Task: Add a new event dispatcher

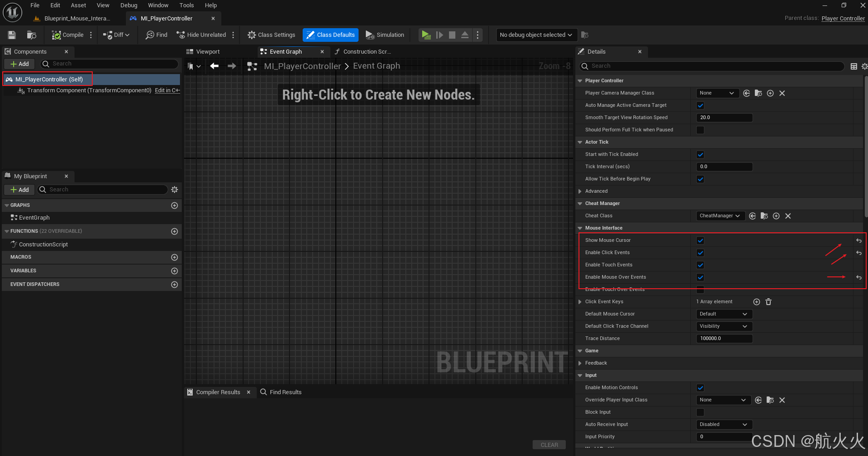Action: [x=175, y=285]
